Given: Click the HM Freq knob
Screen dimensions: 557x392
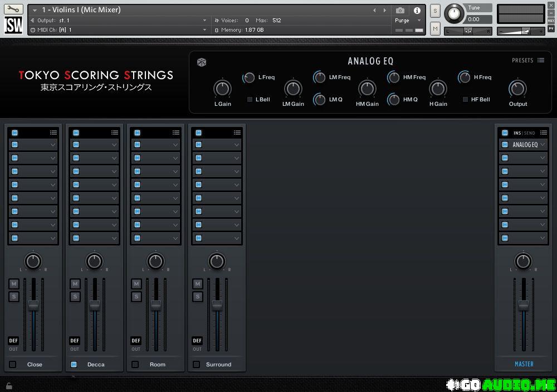Looking at the screenshot, I should pos(393,77).
